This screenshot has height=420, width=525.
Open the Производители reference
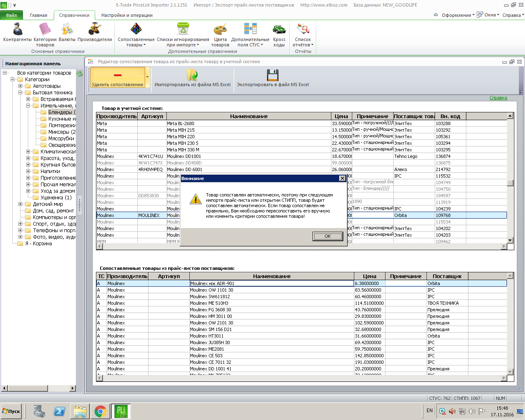(x=95, y=33)
